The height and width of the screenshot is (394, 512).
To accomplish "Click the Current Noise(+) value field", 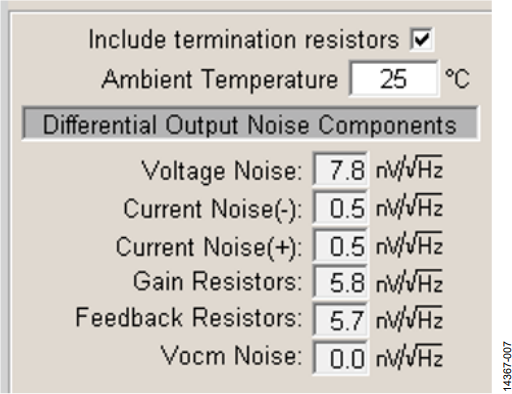I will click(x=341, y=245).
